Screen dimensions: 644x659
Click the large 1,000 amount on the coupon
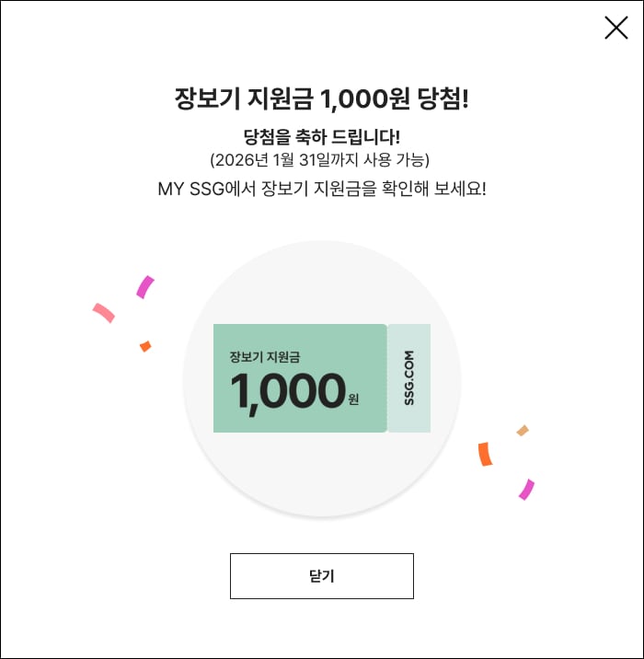[x=288, y=392]
